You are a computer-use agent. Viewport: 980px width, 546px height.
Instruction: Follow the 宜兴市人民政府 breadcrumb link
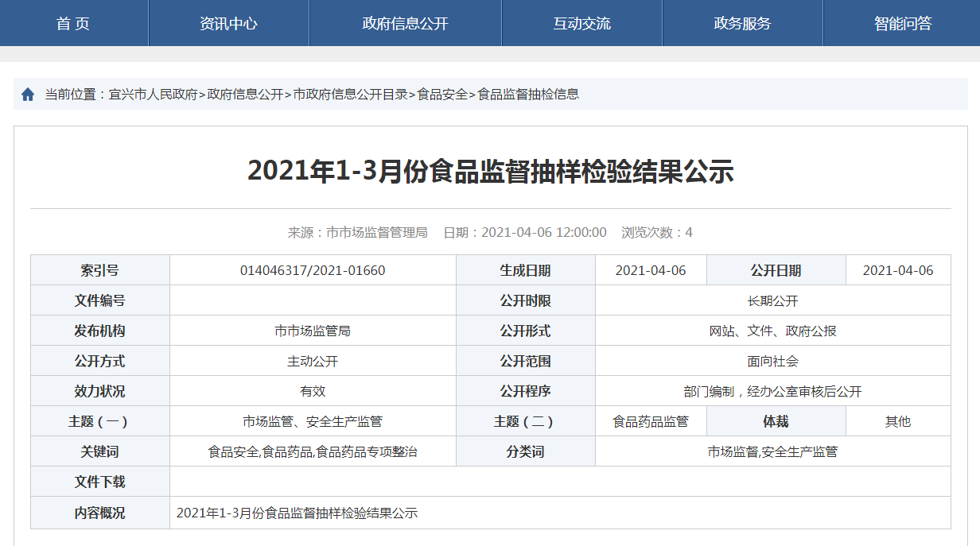click(153, 95)
